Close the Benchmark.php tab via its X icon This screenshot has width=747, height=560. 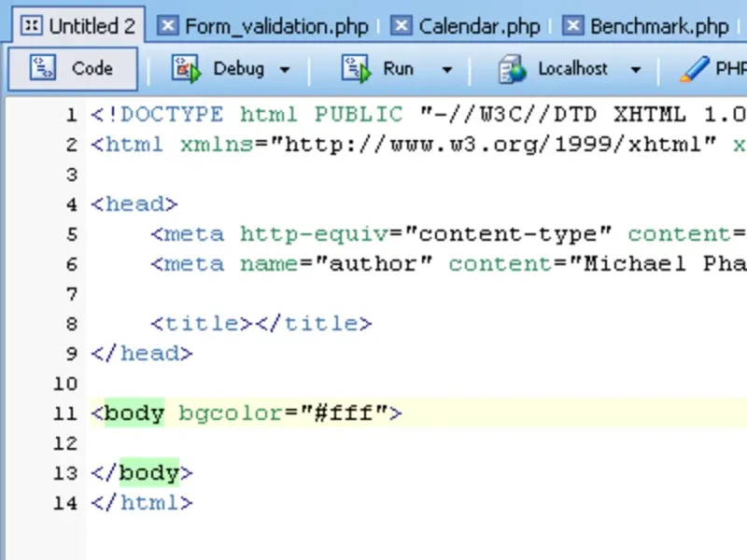pos(572,25)
